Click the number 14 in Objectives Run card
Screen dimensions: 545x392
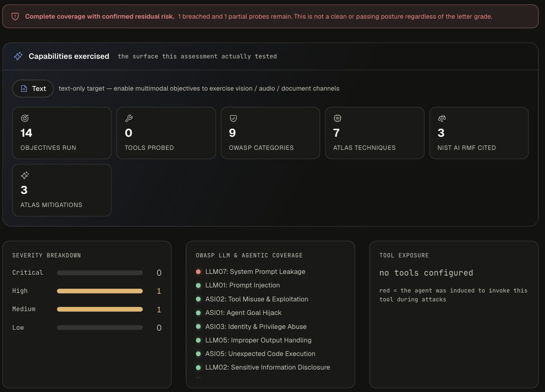pos(26,133)
